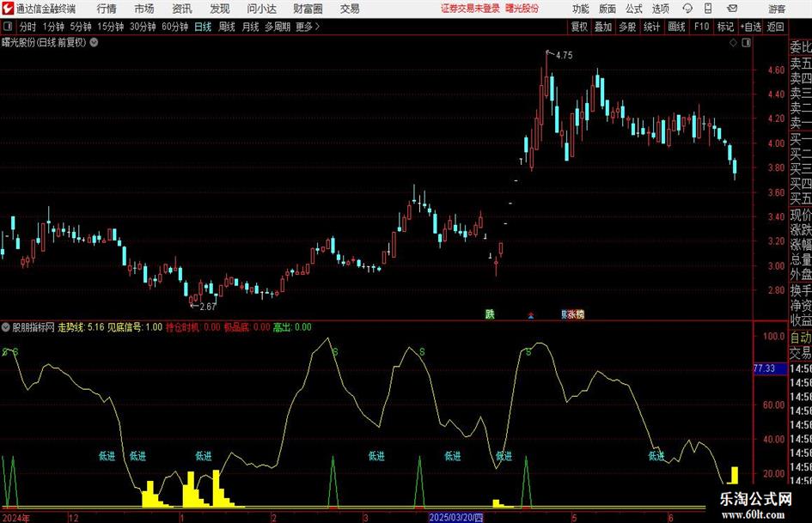
Task: Switch to 30分钟 period tab
Action: click(x=143, y=27)
